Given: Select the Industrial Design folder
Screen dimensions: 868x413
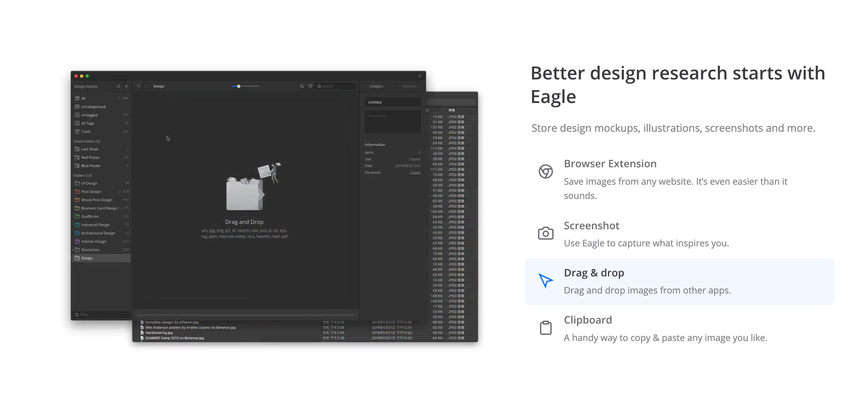Looking at the screenshot, I should [101, 225].
